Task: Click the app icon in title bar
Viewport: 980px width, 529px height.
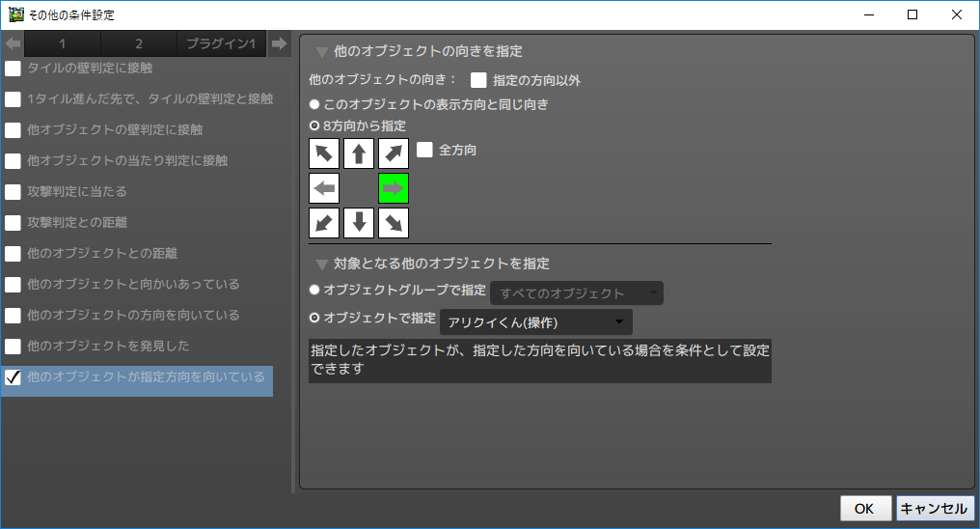Action: pyautogui.click(x=15, y=14)
